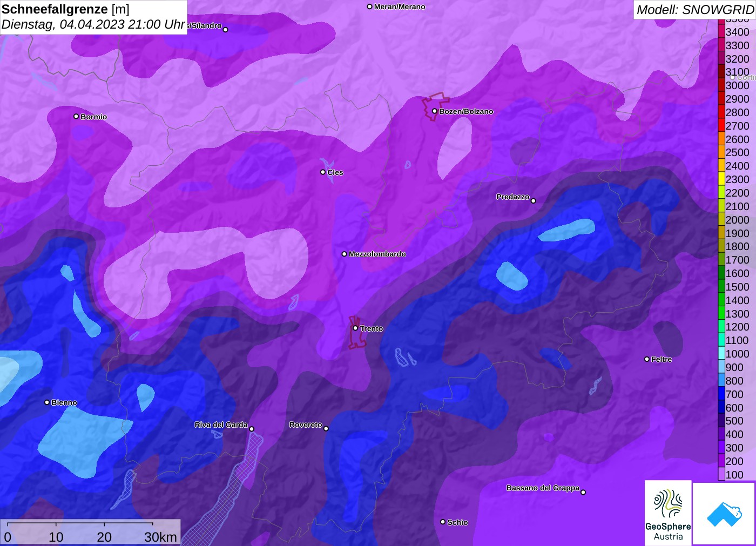The height and width of the screenshot is (546, 756).
Task: Click the Bassano del Grappa location dot
Action: point(583,492)
